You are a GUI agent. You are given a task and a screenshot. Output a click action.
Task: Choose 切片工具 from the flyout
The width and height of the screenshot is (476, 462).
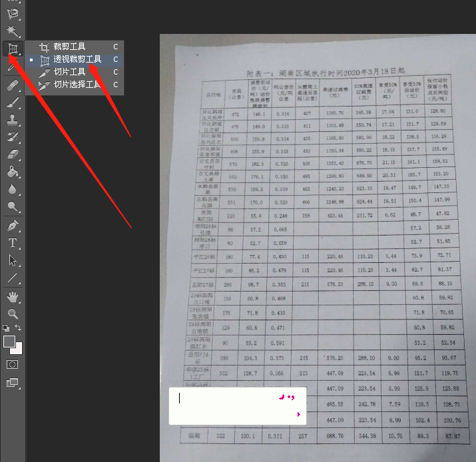(74, 72)
